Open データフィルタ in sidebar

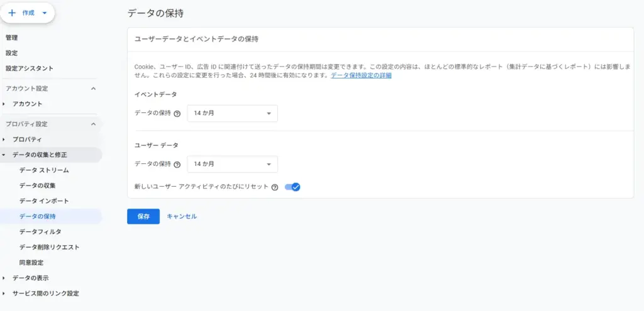[x=40, y=232]
